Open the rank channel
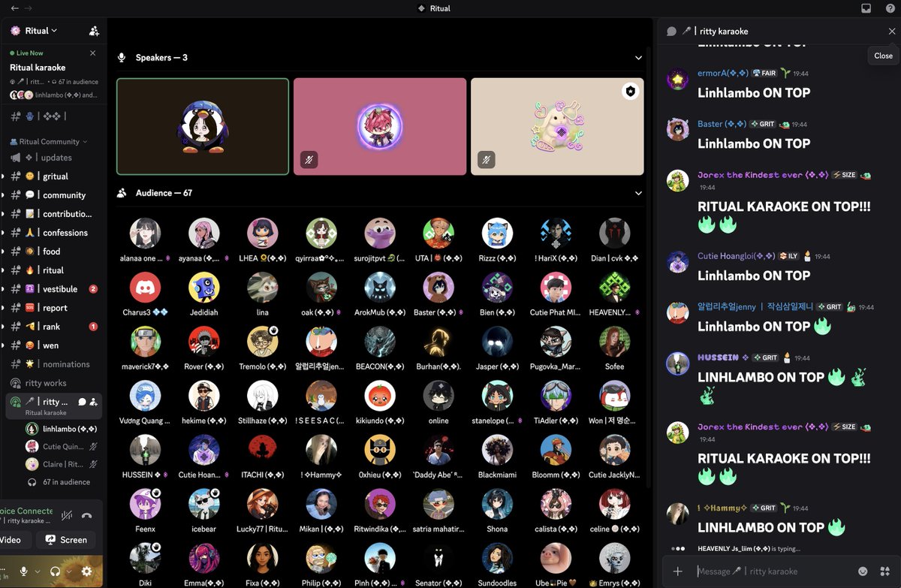 pos(53,327)
